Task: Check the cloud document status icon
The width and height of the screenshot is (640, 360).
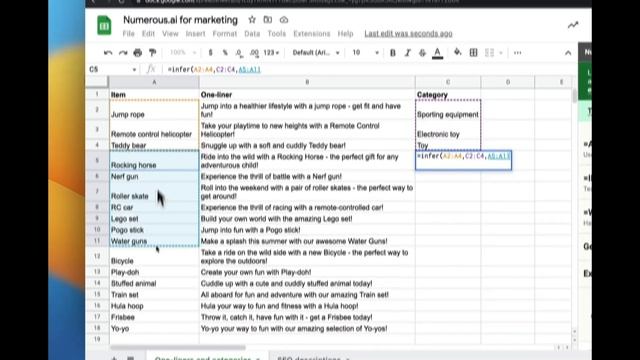Action: point(284,20)
